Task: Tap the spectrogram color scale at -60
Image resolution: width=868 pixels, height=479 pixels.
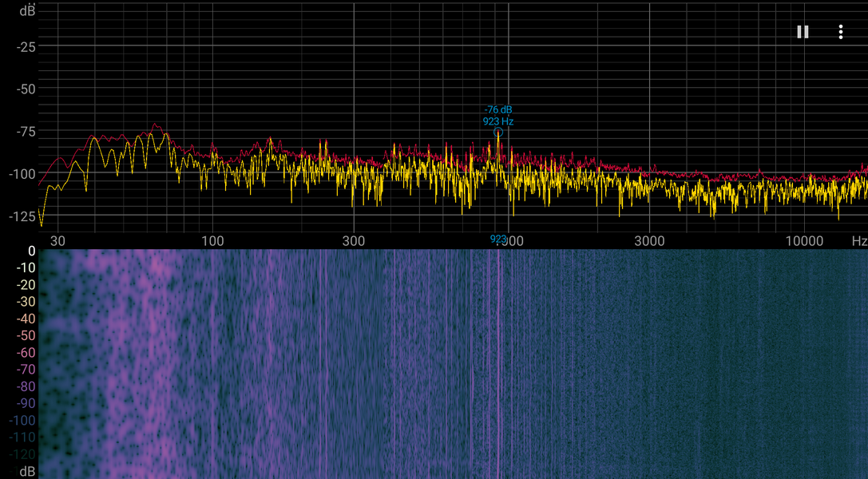Action: click(25, 352)
